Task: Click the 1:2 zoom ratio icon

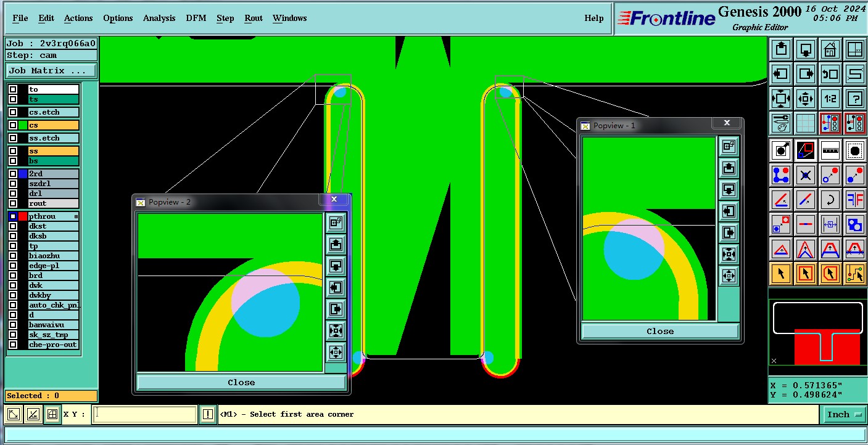Action: [830, 99]
